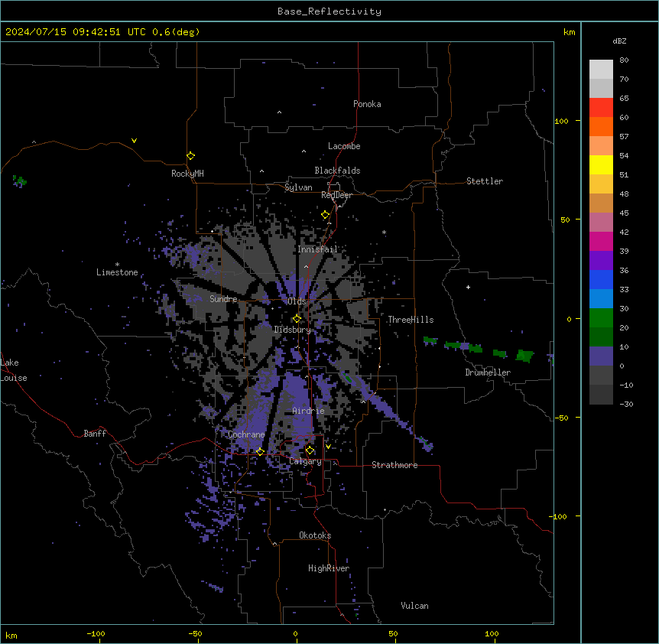Click the ThreeHills label
This screenshot has width=659, height=644.
[411, 320]
